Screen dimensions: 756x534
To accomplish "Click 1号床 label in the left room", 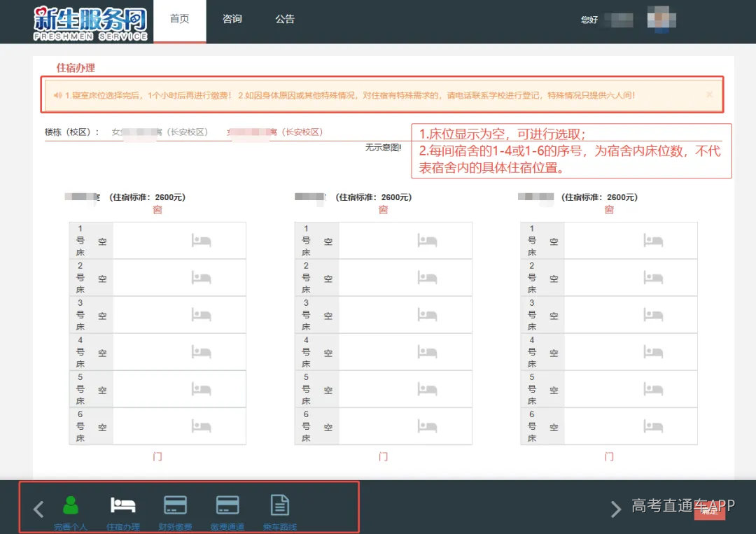I will (80, 241).
